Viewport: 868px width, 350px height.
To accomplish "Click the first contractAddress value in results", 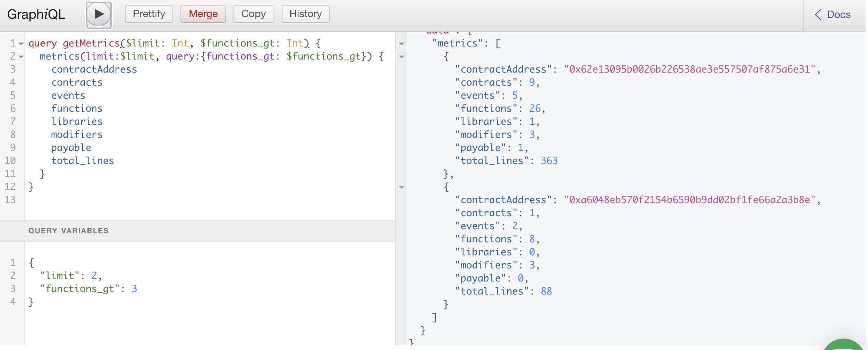I will 690,69.
